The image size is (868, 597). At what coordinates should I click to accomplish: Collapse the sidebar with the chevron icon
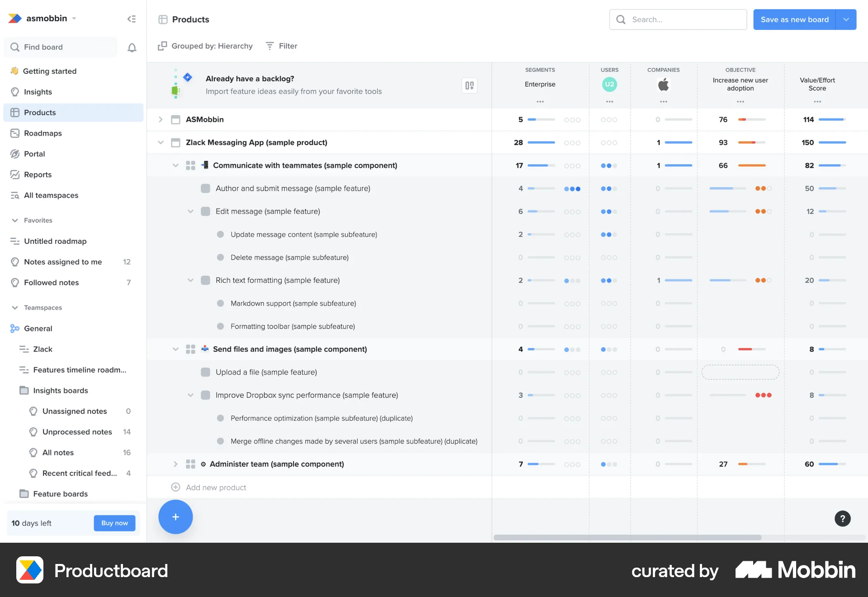(x=132, y=19)
